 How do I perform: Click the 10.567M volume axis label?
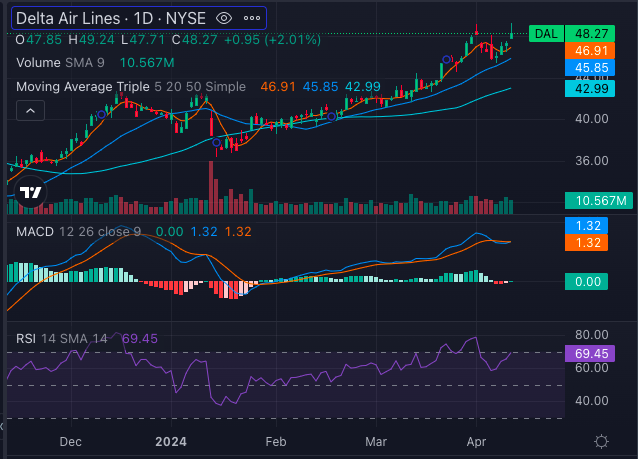(599, 201)
